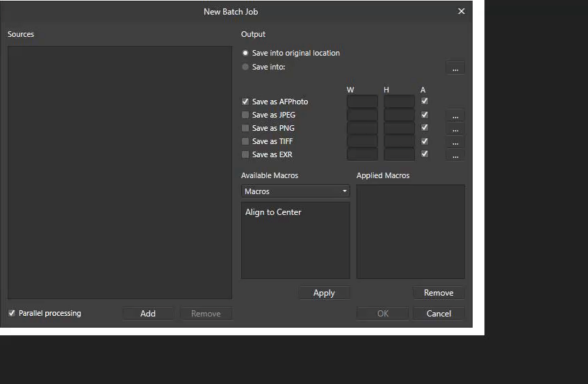The width and height of the screenshot is (588, 384).
Task: Click Remove under Applied Macros
Action: [439, 293]
